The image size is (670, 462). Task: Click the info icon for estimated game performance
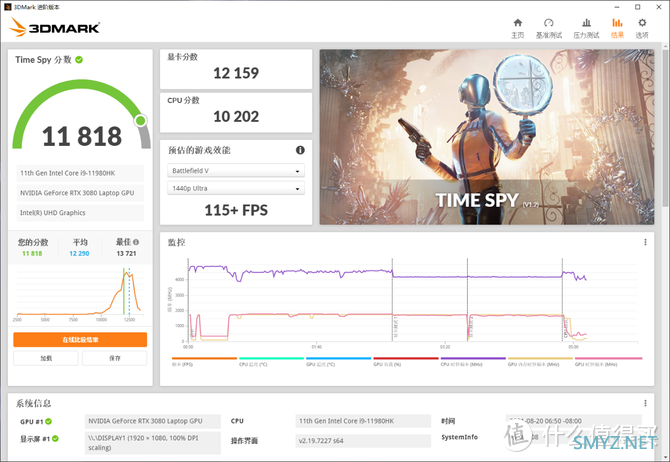(300, 150)
